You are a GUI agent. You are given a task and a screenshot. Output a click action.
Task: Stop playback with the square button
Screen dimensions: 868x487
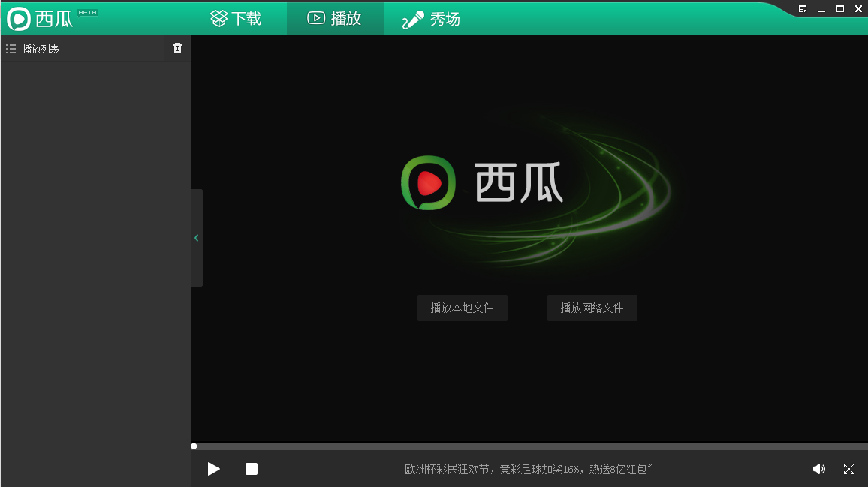(x=252, y=468)
